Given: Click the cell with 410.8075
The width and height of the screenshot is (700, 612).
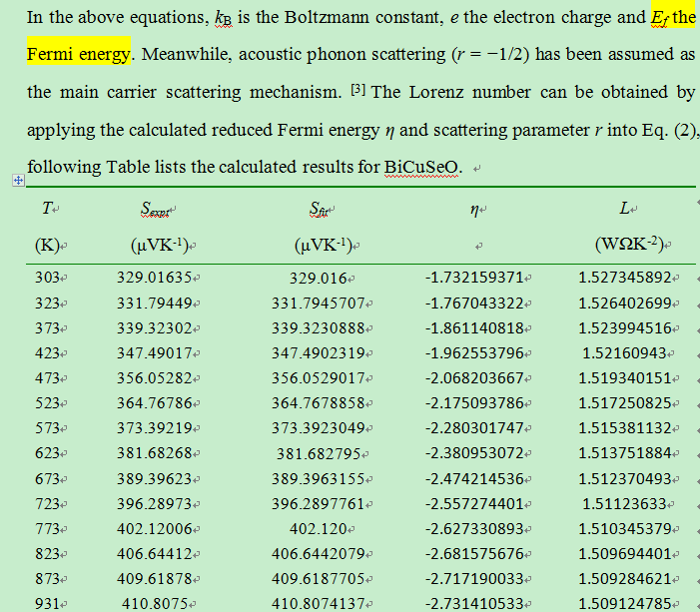Looking at the screenshot, I should (x=155, y=604).
